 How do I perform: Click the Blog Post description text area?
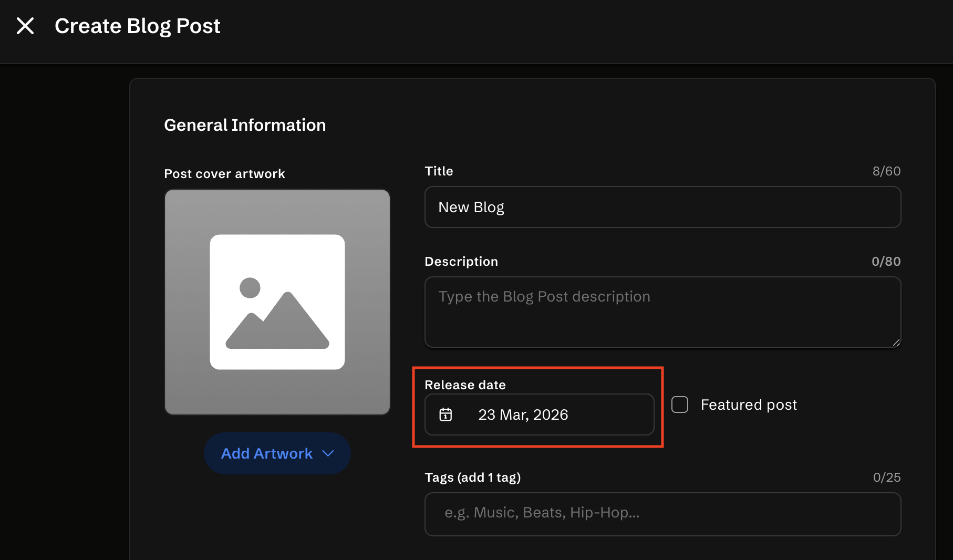662,312
